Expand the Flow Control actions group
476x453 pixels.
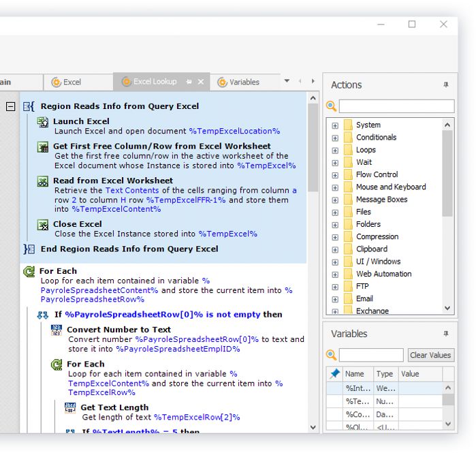coord(335,176)
